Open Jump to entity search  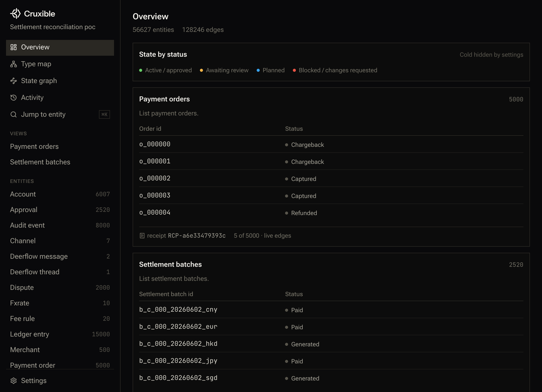click(60, 114)
